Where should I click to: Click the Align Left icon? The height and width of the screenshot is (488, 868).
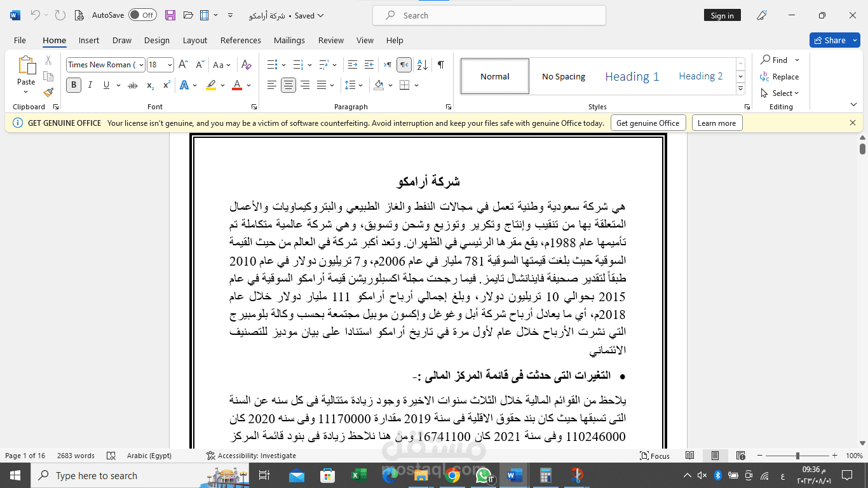coord(272,85)
